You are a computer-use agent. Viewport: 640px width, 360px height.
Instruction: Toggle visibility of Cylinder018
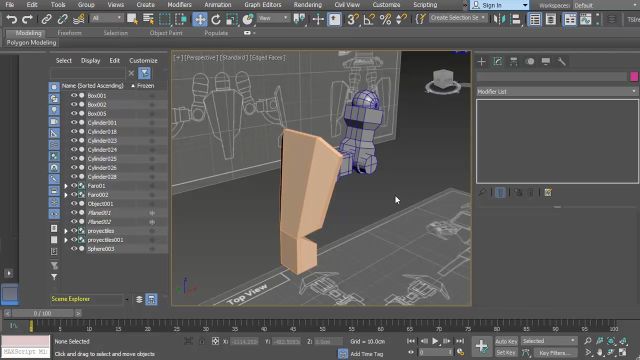74,131
